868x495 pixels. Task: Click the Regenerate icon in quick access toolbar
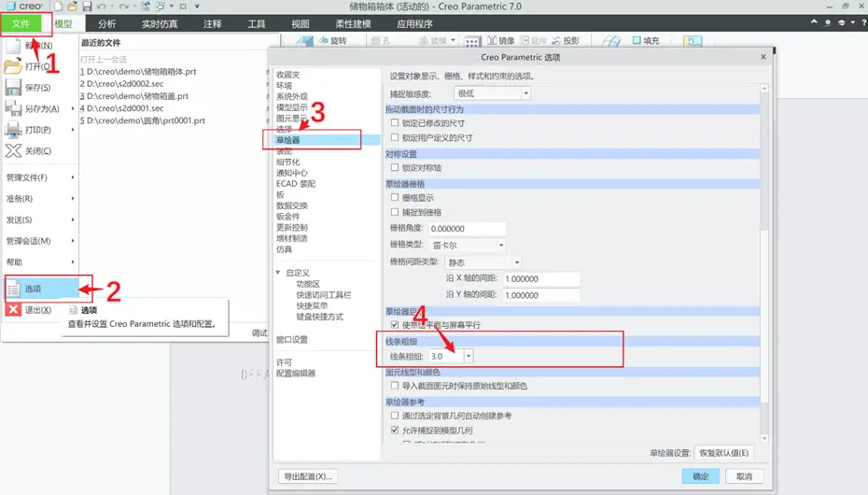[145, 7]
